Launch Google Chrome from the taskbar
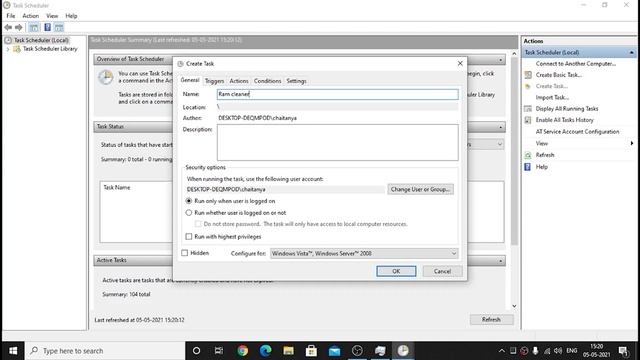Screen dimensions: 640x360 242,351
